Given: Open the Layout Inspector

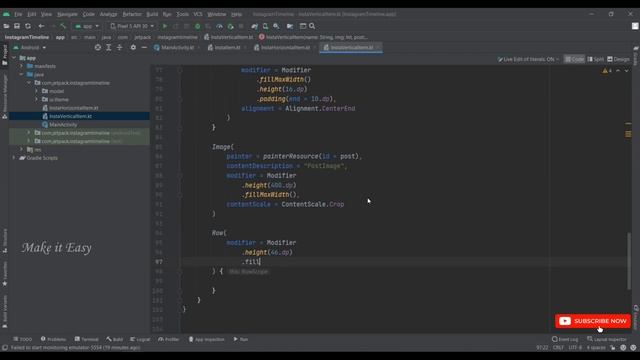Looking at the screenshot, I should click(608, 339).
